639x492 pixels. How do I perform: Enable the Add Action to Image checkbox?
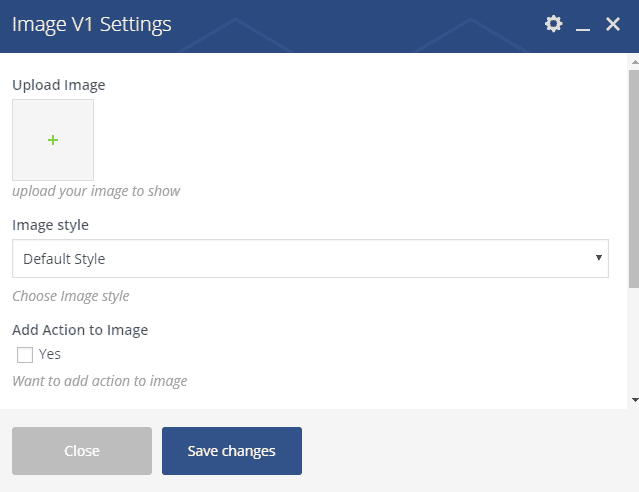25,354
